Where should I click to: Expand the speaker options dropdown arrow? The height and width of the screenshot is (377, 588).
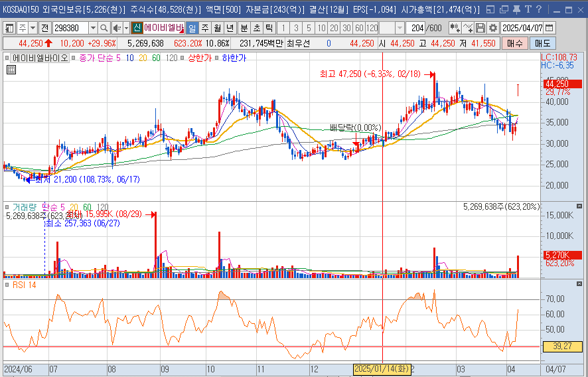click(126, 28)
